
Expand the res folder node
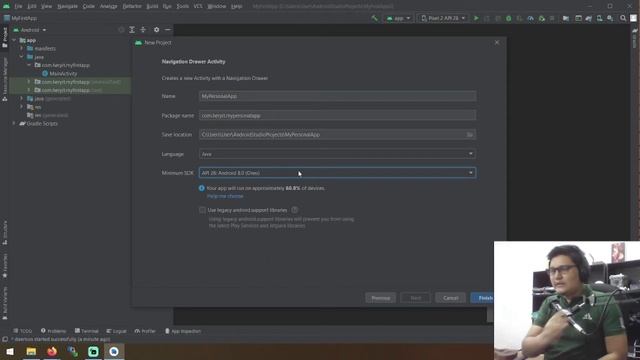click(x=22, y=107)
